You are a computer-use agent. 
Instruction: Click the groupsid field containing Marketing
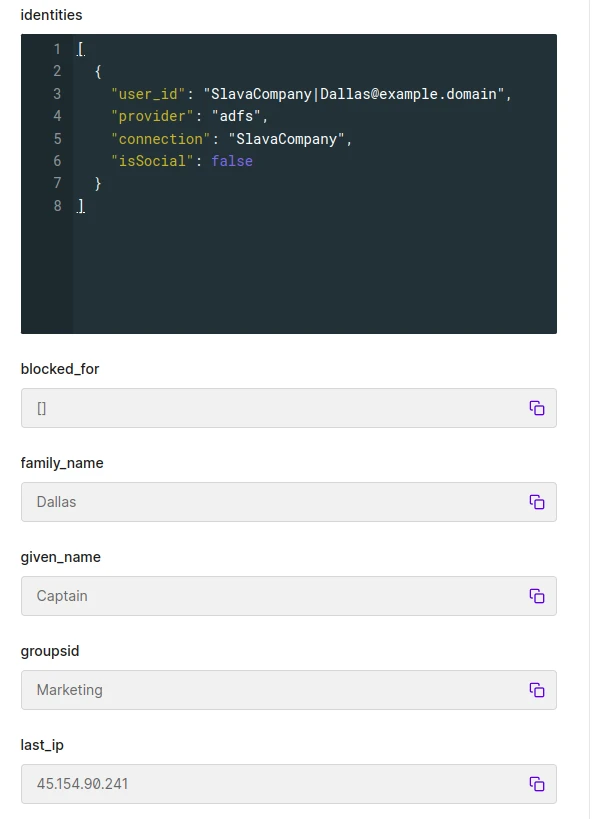(x=288, y=690)
